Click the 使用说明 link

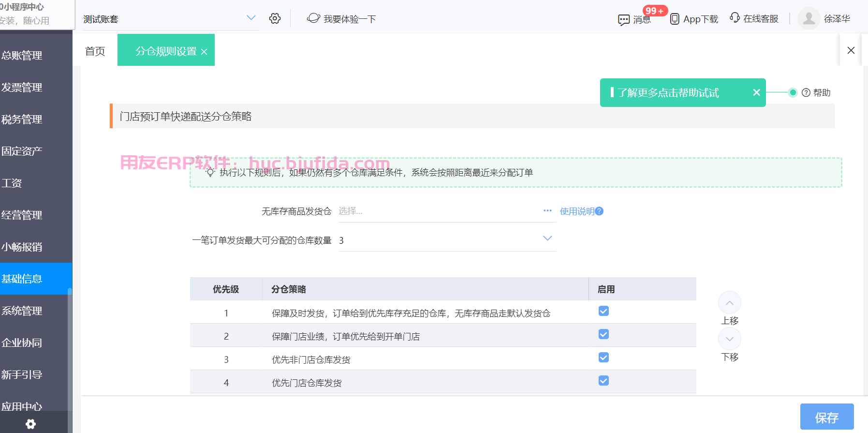pyautogui.click(x=577, y=211)
